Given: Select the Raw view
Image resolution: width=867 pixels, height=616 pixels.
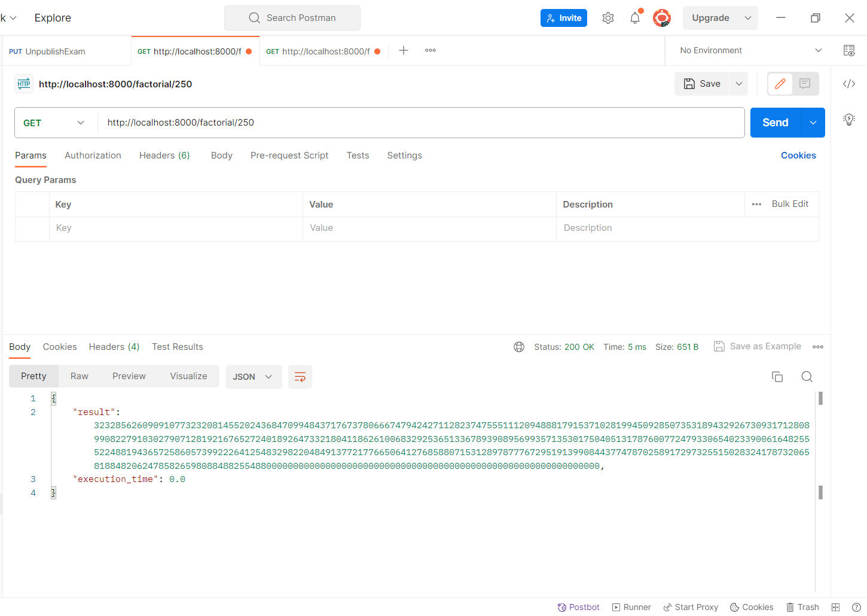Looking at the screenshot, I should point(80,376).
